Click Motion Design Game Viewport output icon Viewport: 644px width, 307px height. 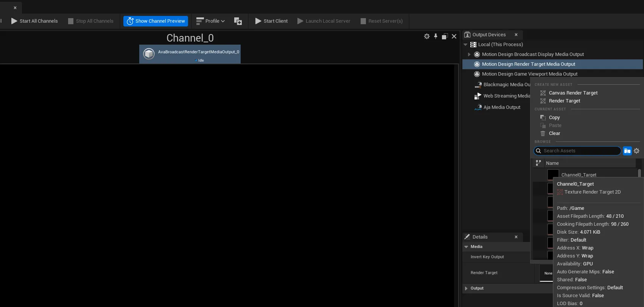(477, 74)
